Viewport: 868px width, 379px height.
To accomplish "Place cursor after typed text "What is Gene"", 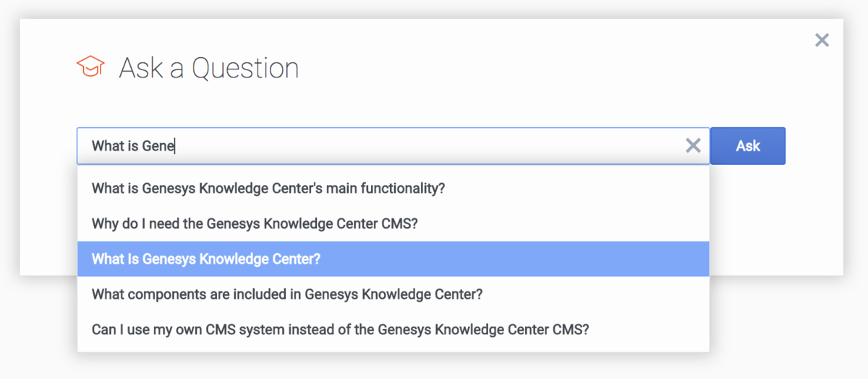I will click(x=176, y=146).
